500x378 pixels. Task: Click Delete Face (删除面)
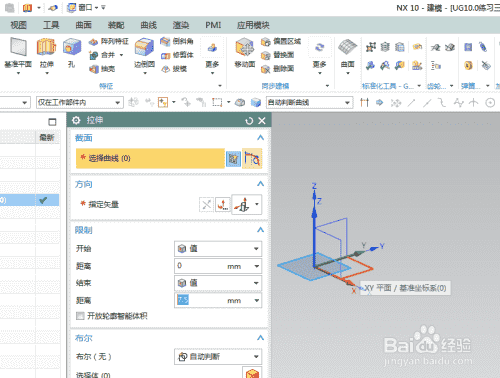(277, 69)
